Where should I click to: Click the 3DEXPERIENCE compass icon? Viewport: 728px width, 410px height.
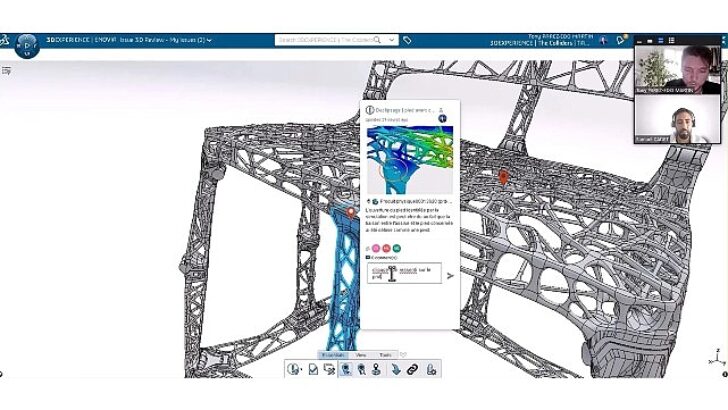point(26,45)
